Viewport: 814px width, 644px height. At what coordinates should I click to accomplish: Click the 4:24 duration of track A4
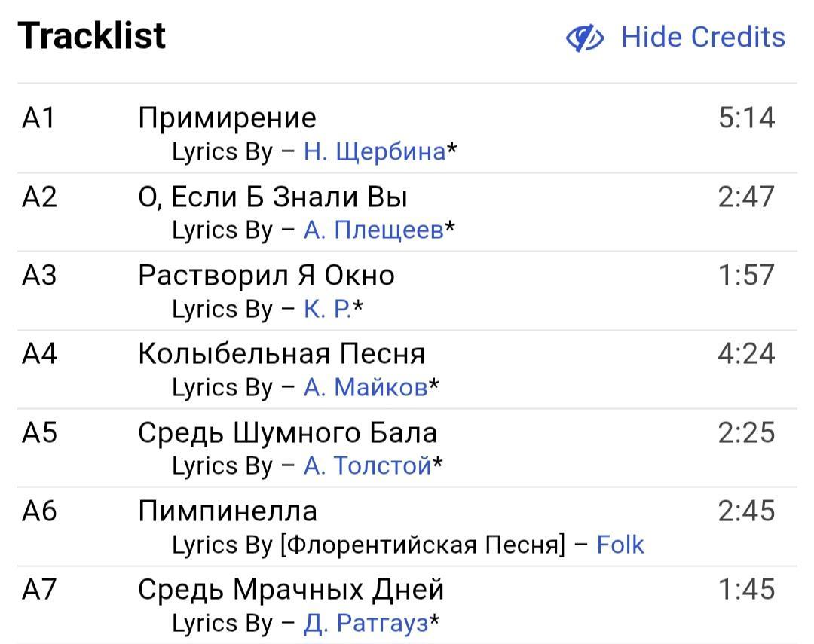745,353
